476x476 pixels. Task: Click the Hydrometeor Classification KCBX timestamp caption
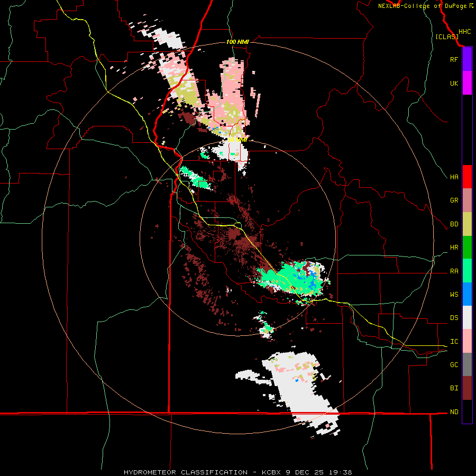pyautogui.click(x=238, y=472)
